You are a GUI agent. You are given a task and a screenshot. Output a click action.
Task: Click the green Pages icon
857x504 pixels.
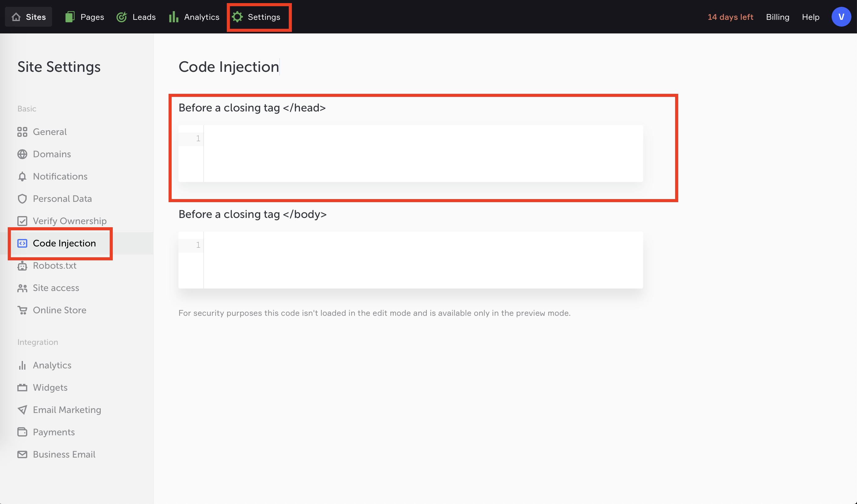pyautogui.click(x=70, y=17)
